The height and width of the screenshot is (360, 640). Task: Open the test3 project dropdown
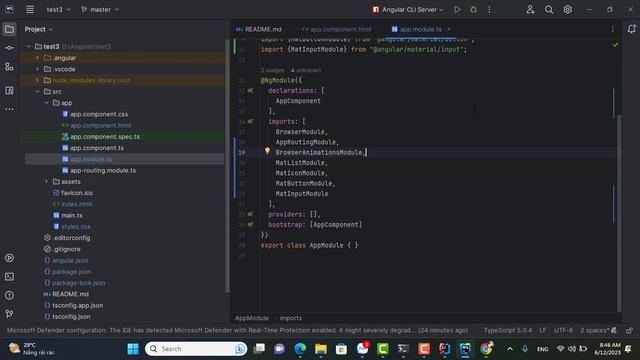coord(58,9)
